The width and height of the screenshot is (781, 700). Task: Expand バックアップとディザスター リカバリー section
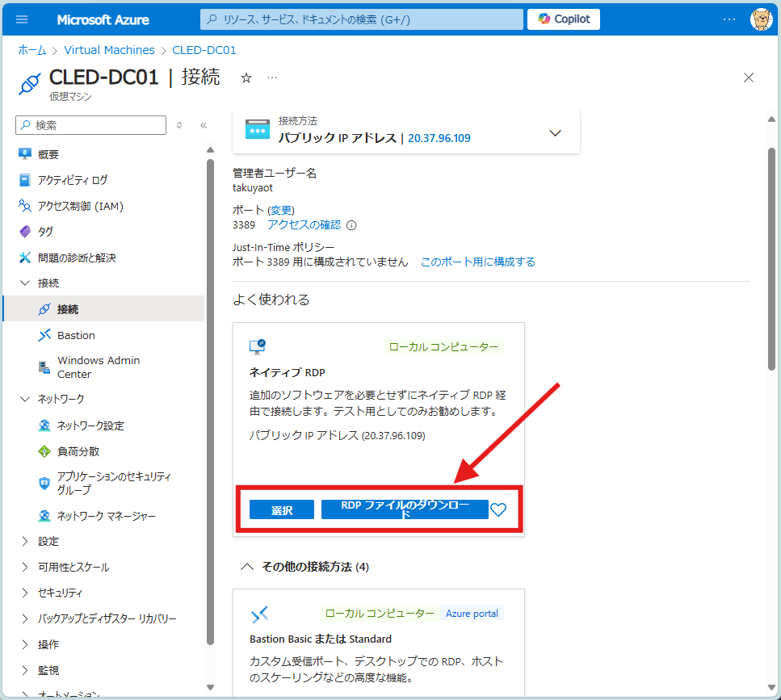25,618
